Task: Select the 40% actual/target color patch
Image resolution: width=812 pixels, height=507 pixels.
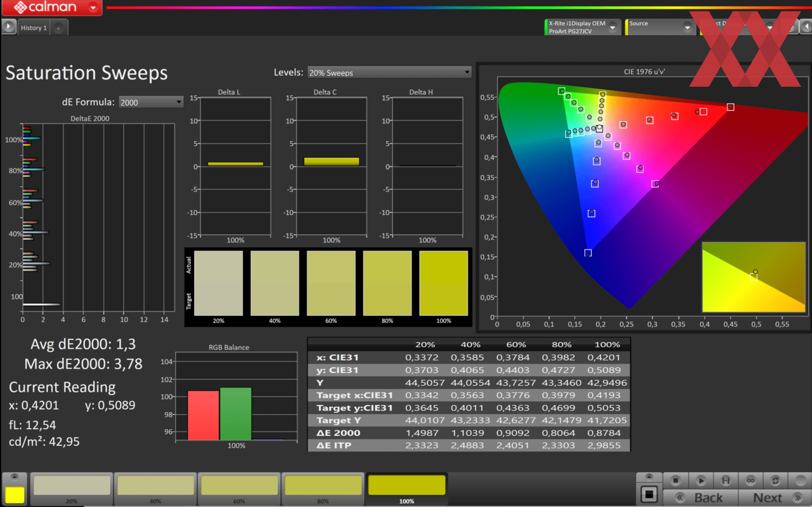Action: coord(274,283)
